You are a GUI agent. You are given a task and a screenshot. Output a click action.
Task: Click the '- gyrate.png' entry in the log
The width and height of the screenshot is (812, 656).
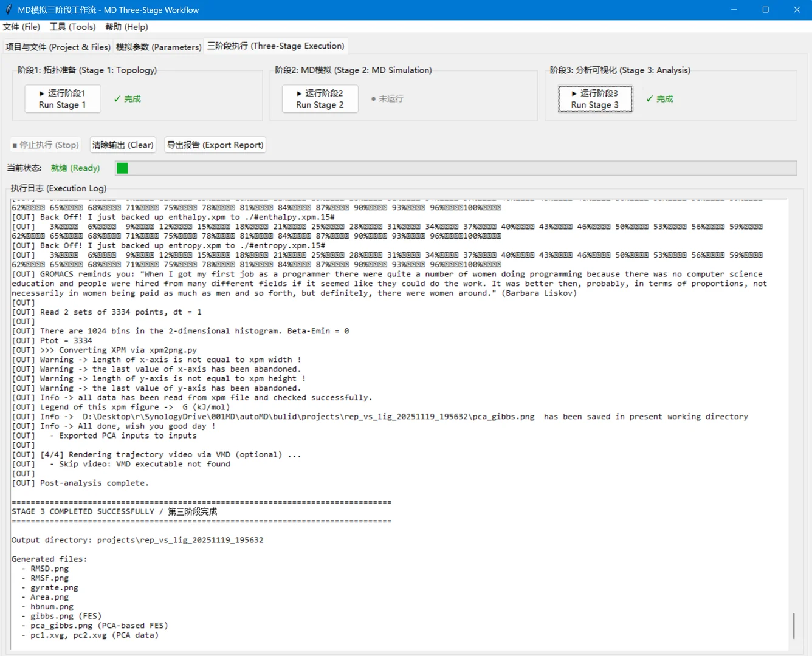(x=50, y=587)
